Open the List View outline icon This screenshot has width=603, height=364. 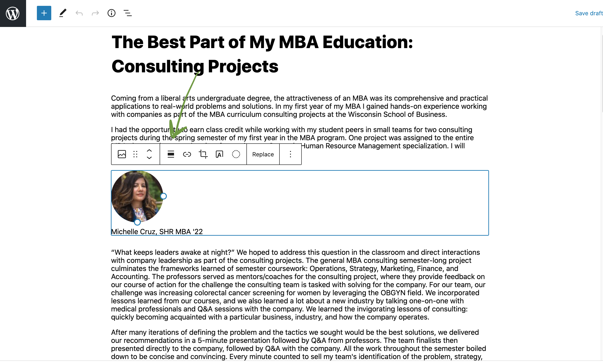tap(127, 13)
